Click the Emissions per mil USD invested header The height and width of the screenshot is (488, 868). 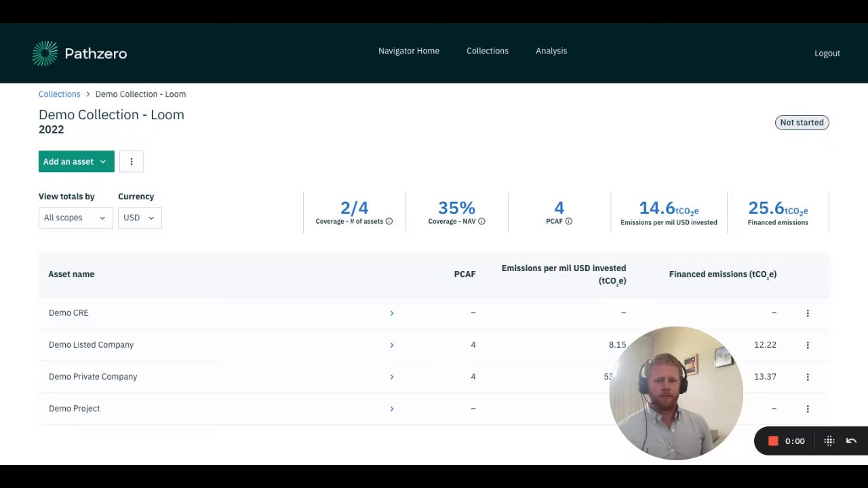[x=564, y=274]
